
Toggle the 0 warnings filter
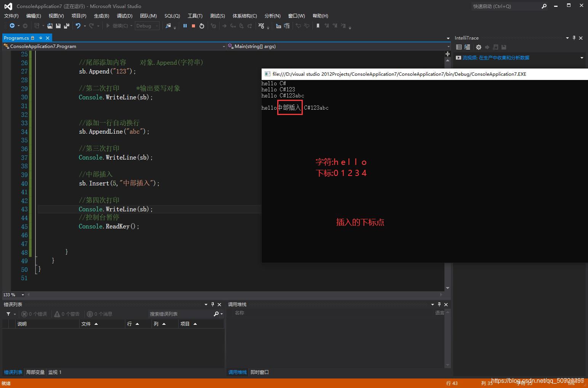[x=67, y=314]
